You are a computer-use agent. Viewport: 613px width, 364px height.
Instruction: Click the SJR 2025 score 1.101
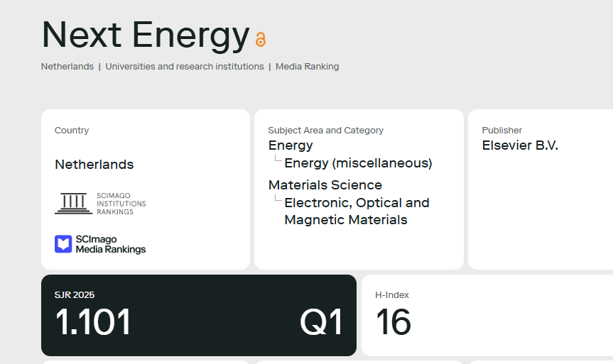click(93, 322)
